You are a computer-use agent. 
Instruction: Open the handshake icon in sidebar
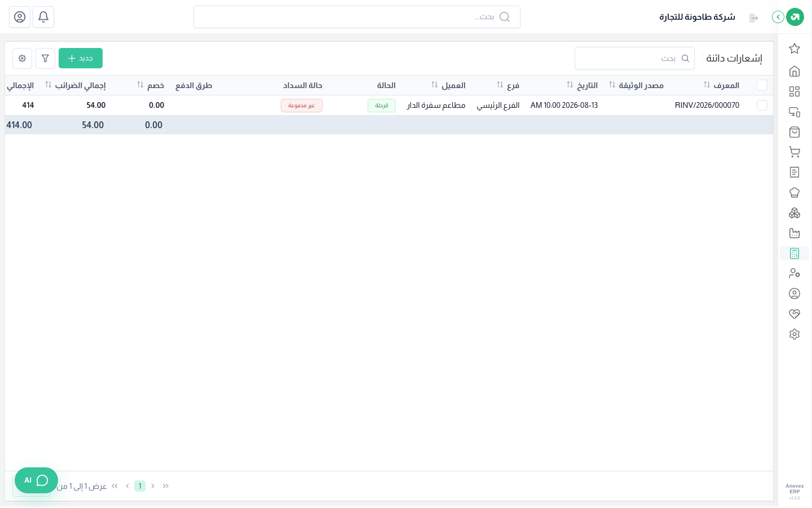point(795,314)
